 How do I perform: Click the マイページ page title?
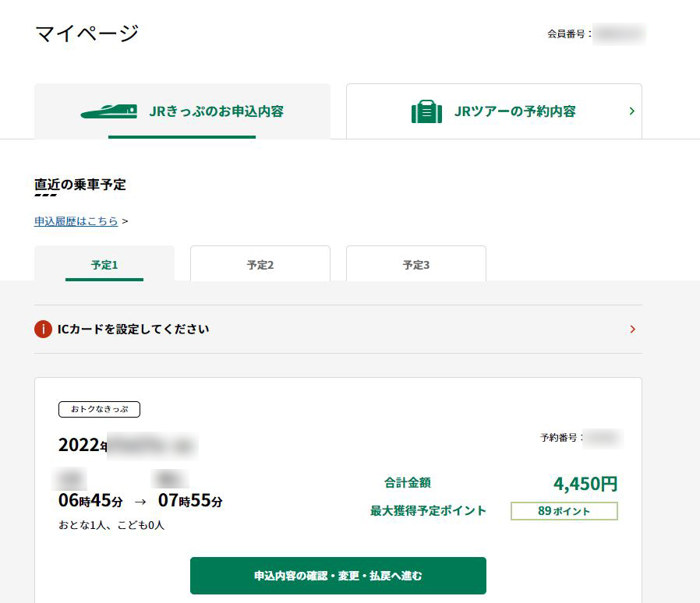[x=87, y=34]
